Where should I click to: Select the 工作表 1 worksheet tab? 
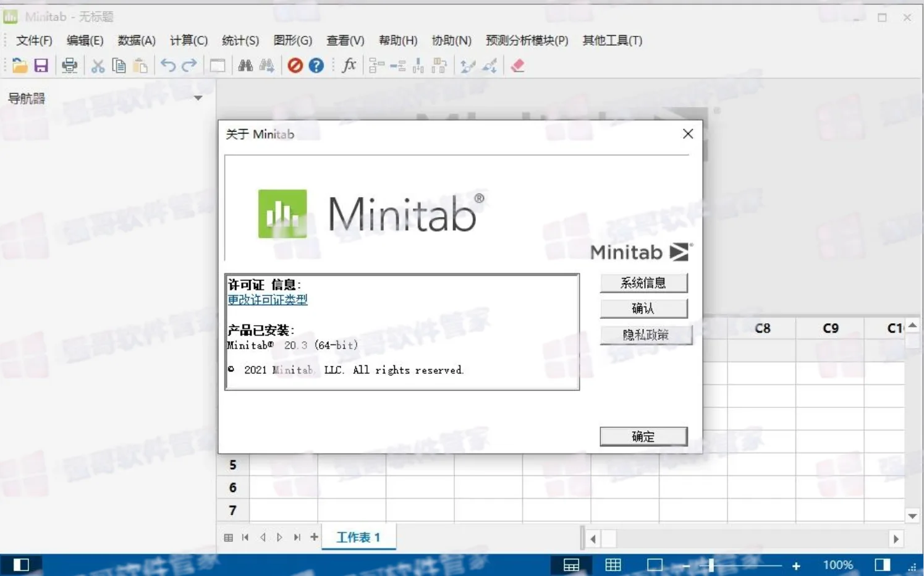(x=358, y=537)
